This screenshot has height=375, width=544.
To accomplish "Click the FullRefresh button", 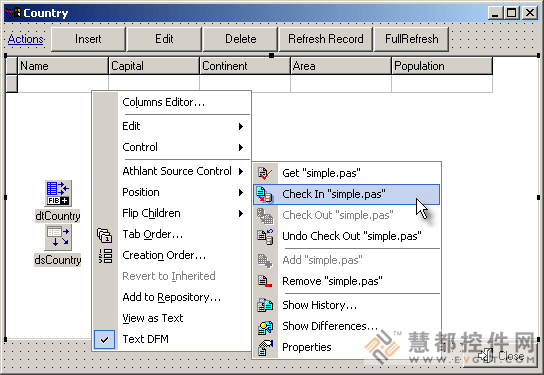I will pyautogui.click(x=411, y=39).
